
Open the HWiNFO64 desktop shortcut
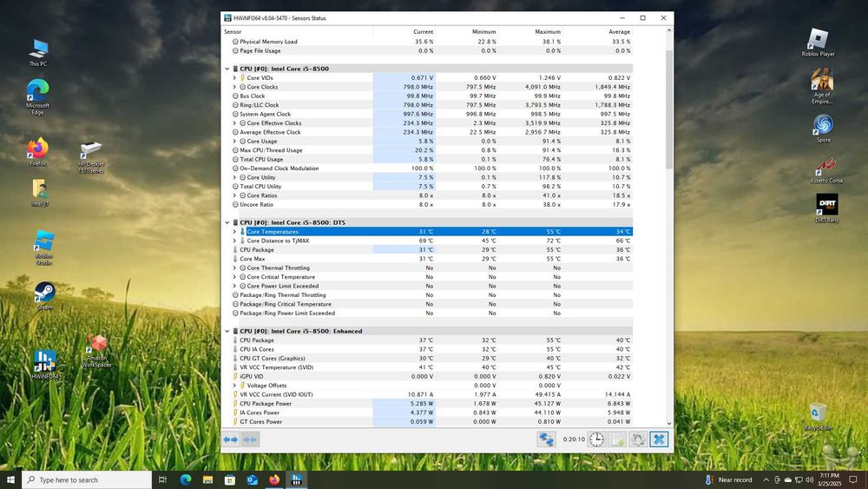[x=44, y=364]
